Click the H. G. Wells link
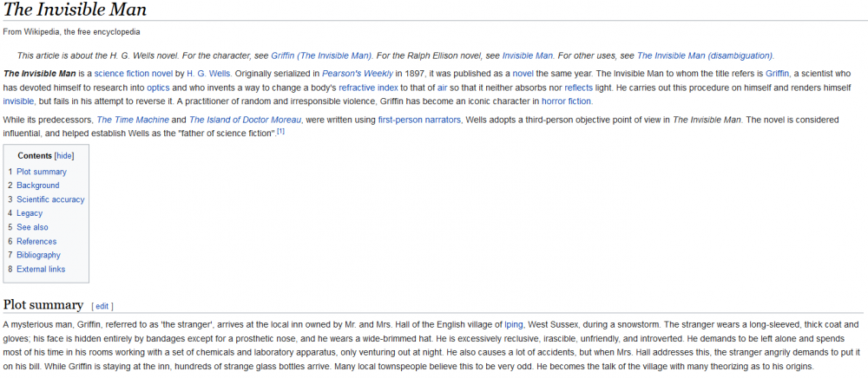 (x=205, y=74)
